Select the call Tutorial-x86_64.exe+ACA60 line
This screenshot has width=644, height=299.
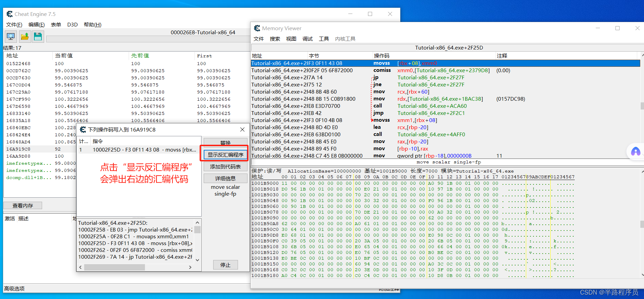pos(445,106)
